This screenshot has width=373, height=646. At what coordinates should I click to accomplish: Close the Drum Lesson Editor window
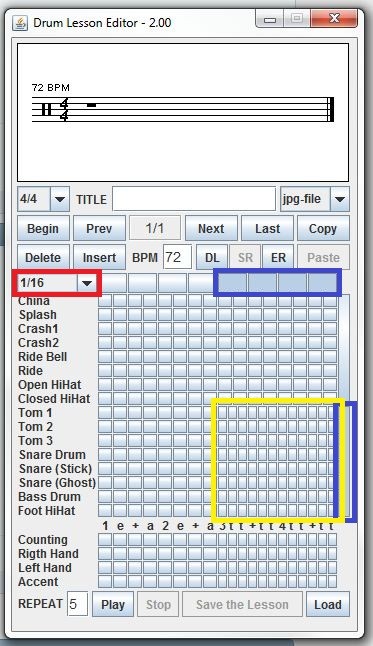335,19
